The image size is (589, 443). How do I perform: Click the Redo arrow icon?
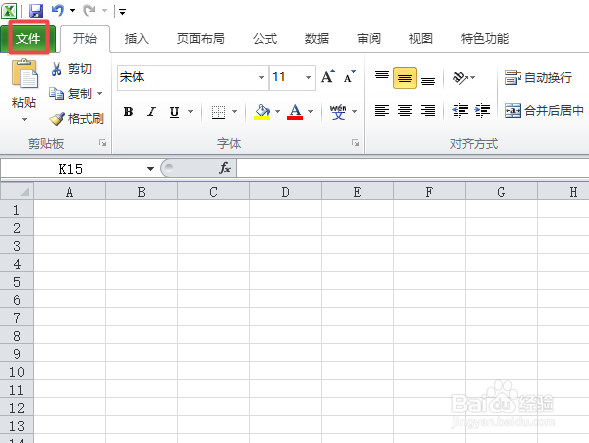[89, 11]
